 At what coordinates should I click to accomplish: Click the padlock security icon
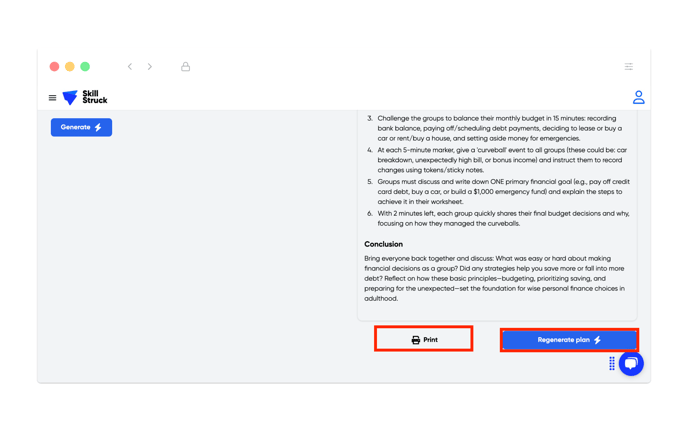186,66
